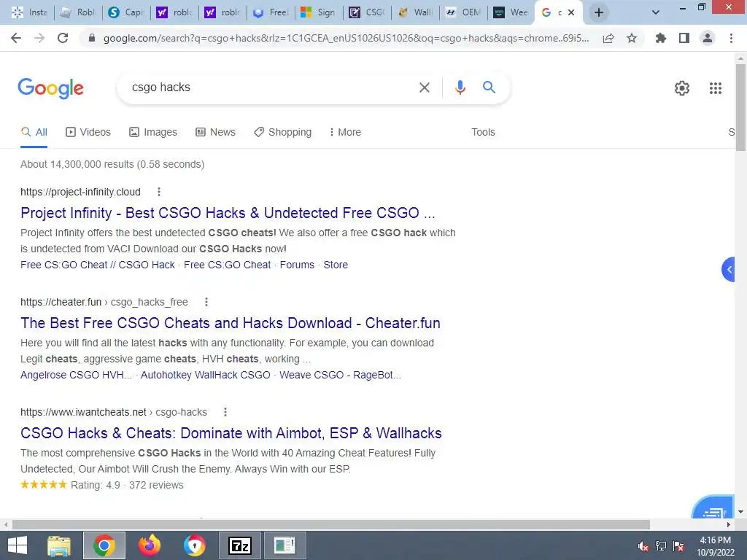Go back to the previous page
This screenshot has width=747, height=560.
(x=16, y=38)
